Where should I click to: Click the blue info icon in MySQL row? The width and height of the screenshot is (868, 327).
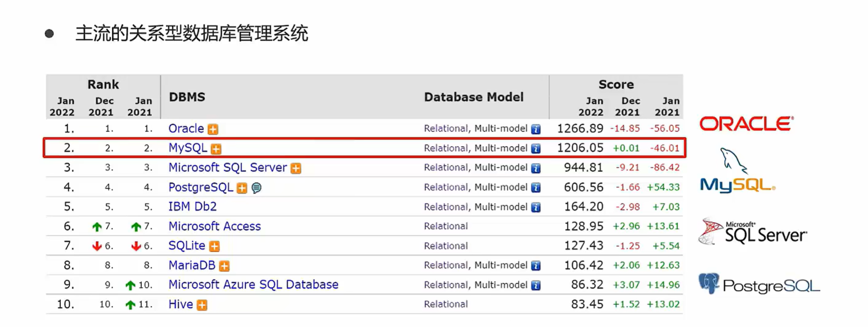tap(535, 149)
